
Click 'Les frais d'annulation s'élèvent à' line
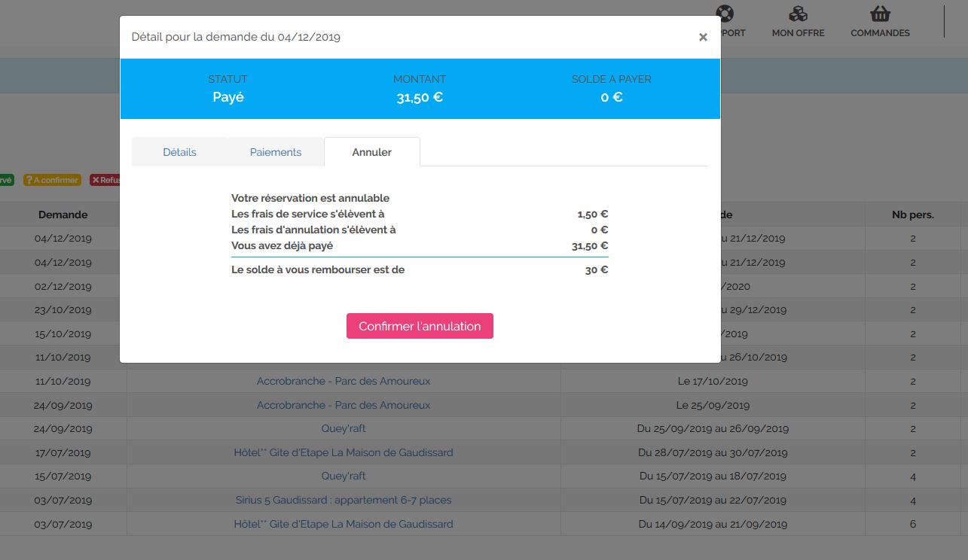tap(313, 230)
